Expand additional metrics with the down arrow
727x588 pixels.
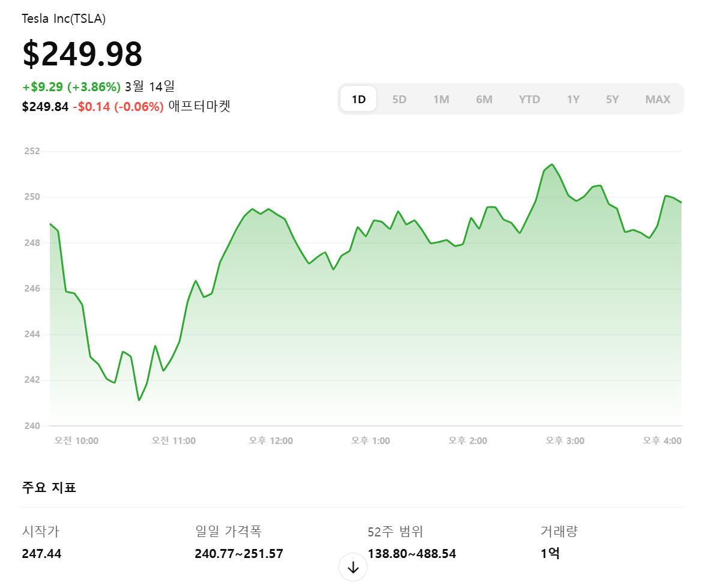point(352,566)
